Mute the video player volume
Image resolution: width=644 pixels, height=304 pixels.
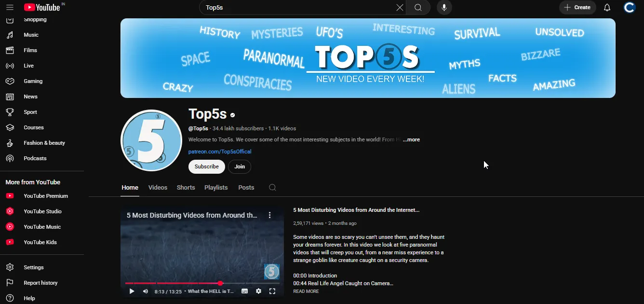146,291
